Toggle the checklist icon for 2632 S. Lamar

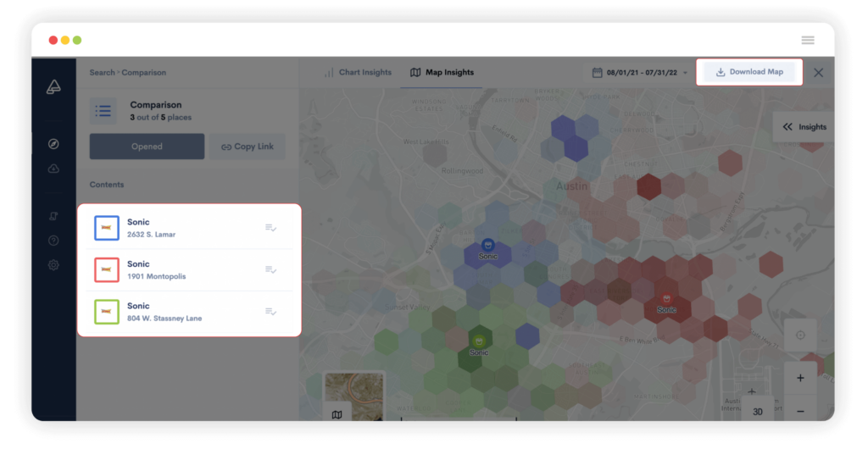point(270,228)
